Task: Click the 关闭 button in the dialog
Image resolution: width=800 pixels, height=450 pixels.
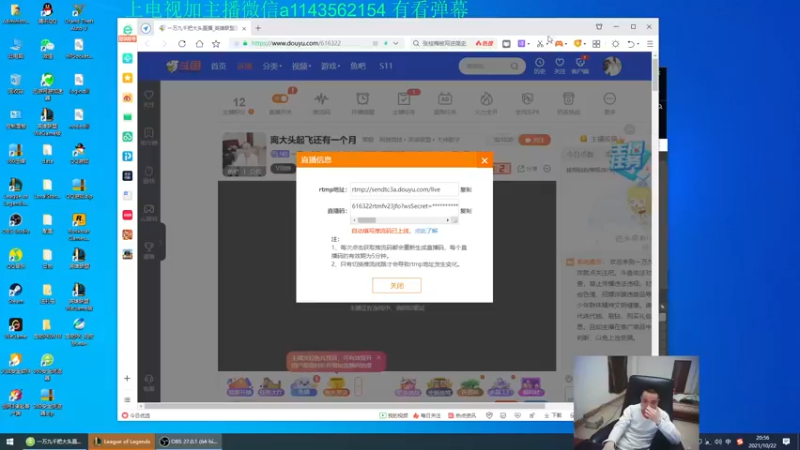Action: (396, 285)
